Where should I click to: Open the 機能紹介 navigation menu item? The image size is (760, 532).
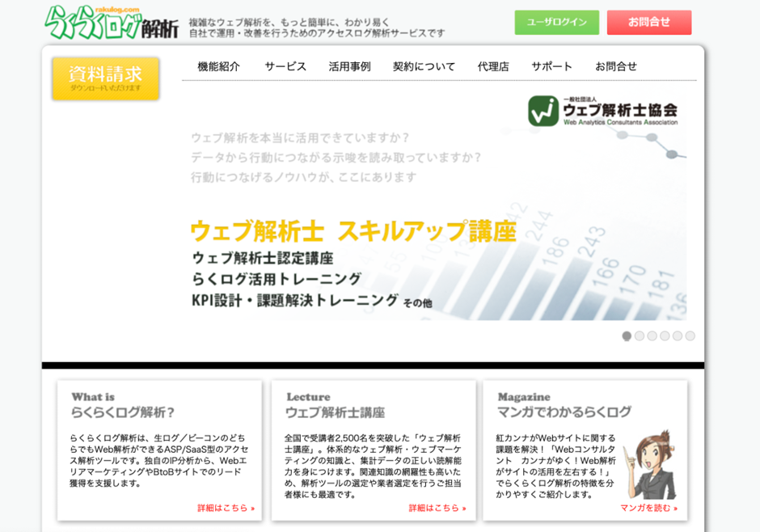(x=218, y=66)
